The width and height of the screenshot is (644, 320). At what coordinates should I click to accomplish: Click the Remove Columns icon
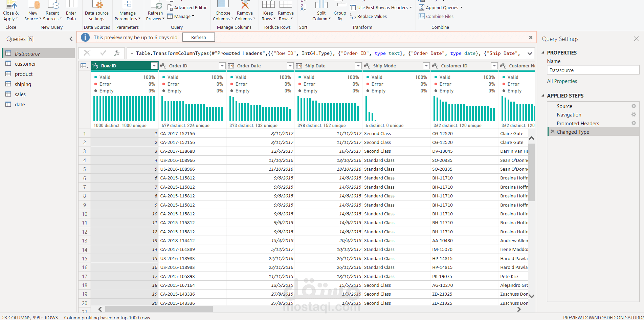(245, 5)
